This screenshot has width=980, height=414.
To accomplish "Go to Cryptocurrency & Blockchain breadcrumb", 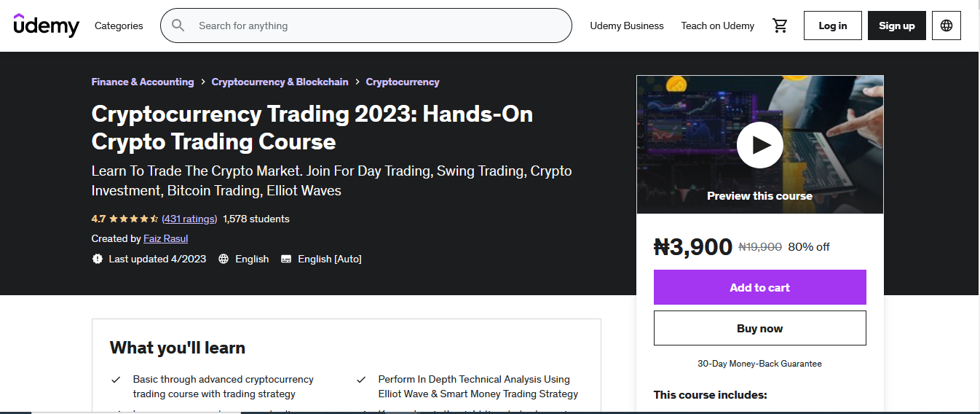I will point(280,82).
